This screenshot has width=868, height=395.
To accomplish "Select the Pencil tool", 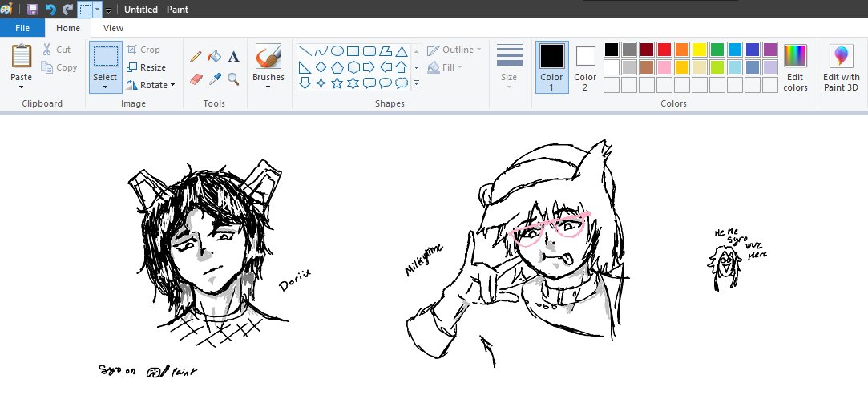I will pos(196,56).
